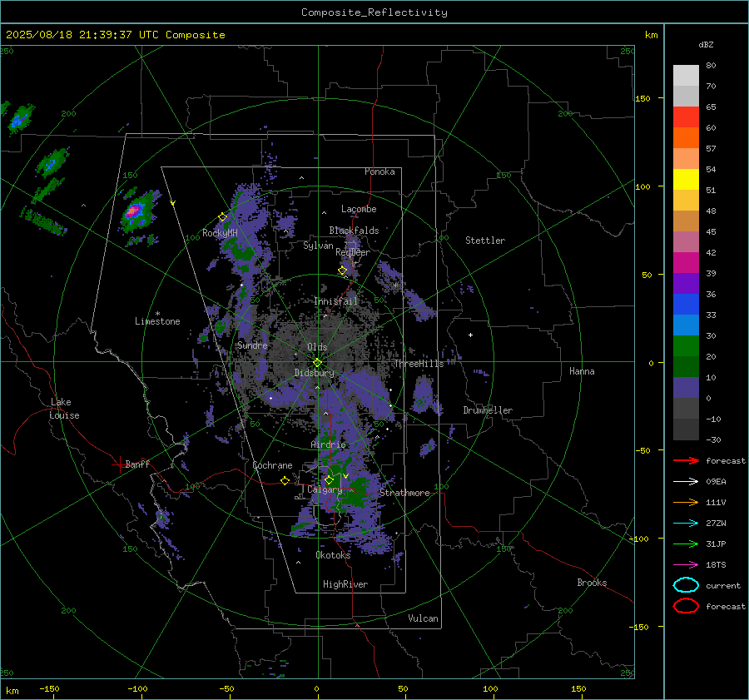Click the light gray 70–80 dBZ swatch

click(686, 76)
